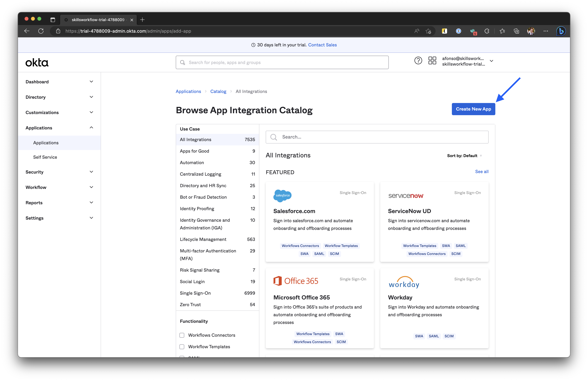588x381 pixels.
Task: Click the global people, apps search field
Action: click(x=282, y=63)
